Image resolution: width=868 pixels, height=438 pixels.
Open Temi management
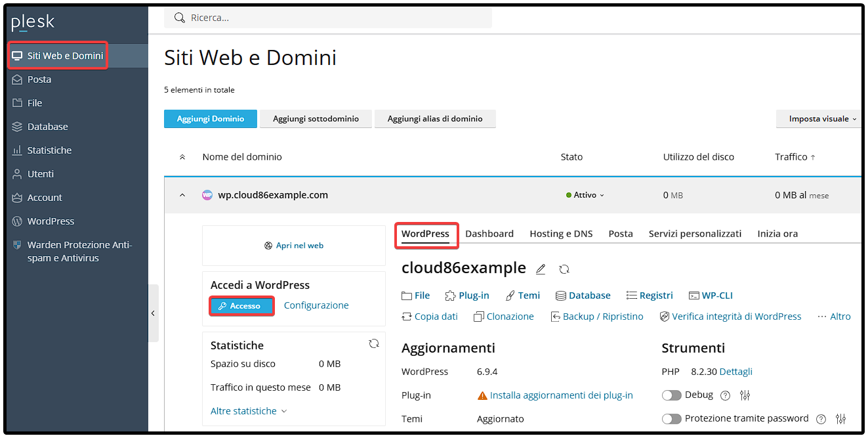(523, 296)
